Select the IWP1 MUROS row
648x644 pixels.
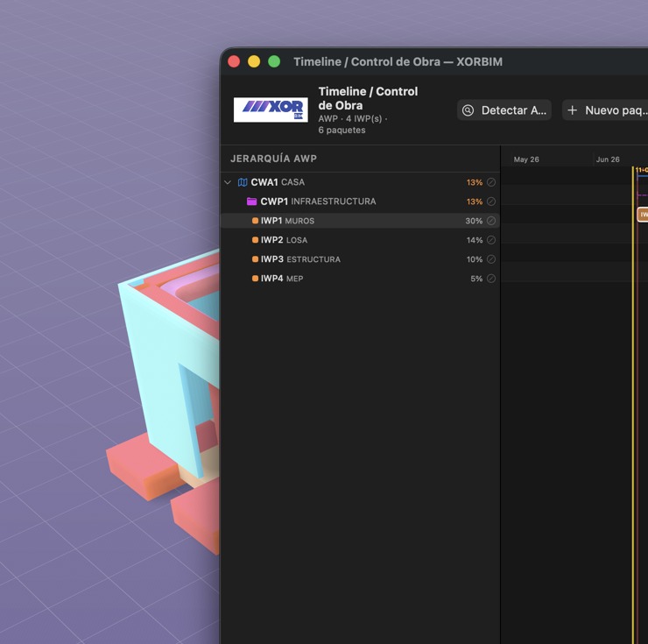[x=360, y=221]
